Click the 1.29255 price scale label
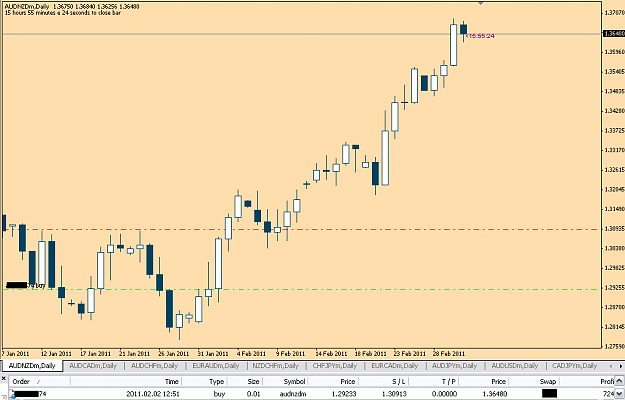 coord(614,287)
